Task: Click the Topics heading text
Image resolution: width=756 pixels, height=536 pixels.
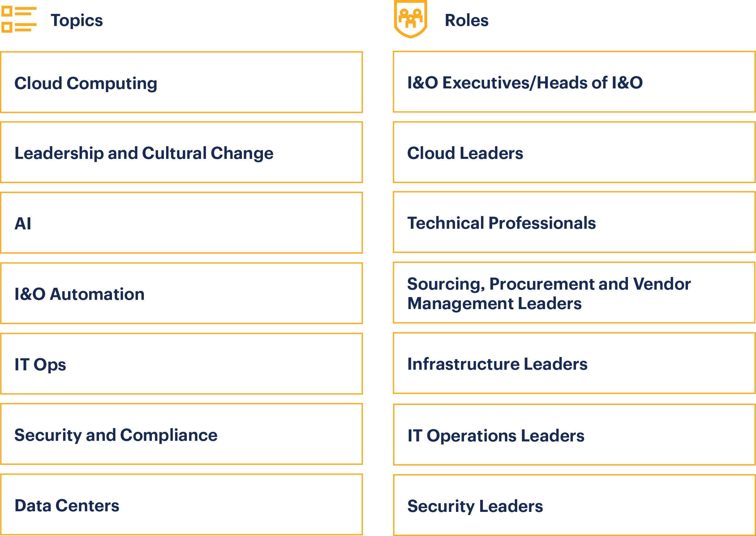Action: pyautogui.click(x=77, y=20)
